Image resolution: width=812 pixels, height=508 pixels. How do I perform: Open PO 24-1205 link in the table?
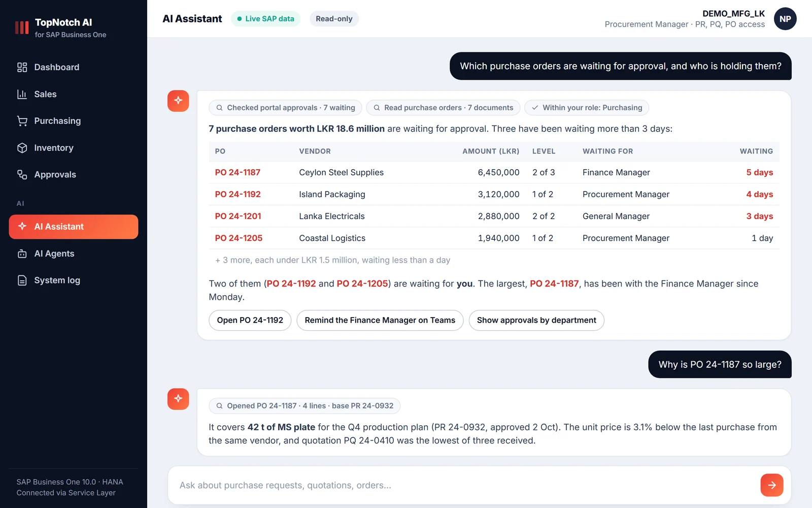click(x=239, y=238)
